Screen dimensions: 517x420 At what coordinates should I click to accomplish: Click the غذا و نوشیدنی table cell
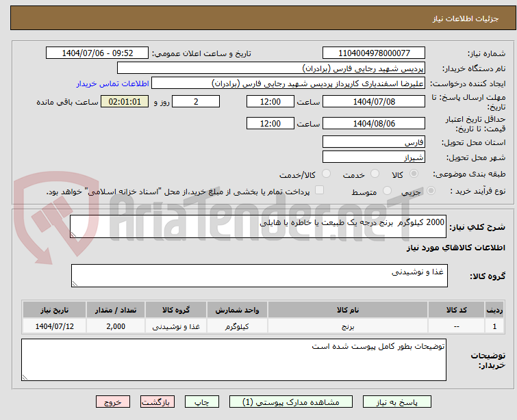pyautogui.click(x=176, y=326)
